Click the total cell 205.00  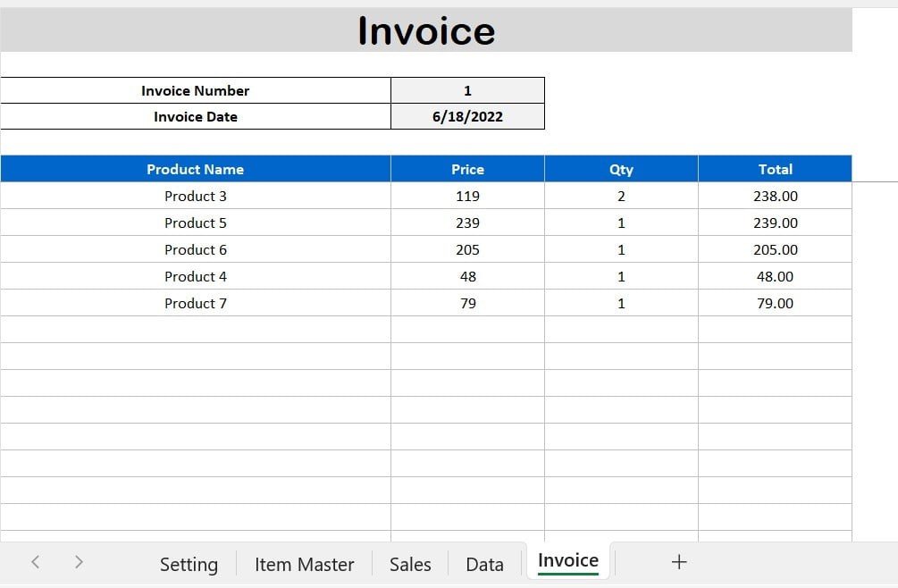click(x=775, y=249)
